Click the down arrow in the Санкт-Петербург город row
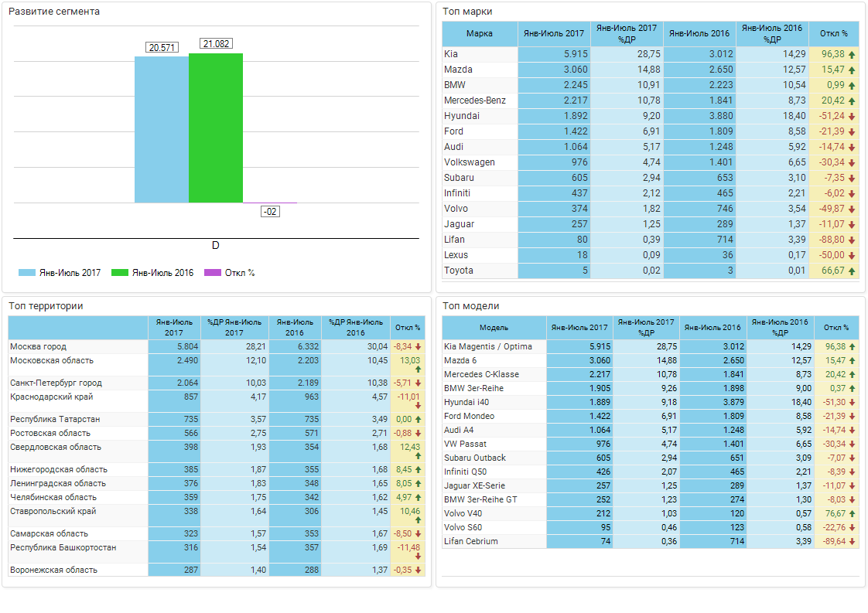868x613 pixels. pyautogui.click(x=418, y=383)
